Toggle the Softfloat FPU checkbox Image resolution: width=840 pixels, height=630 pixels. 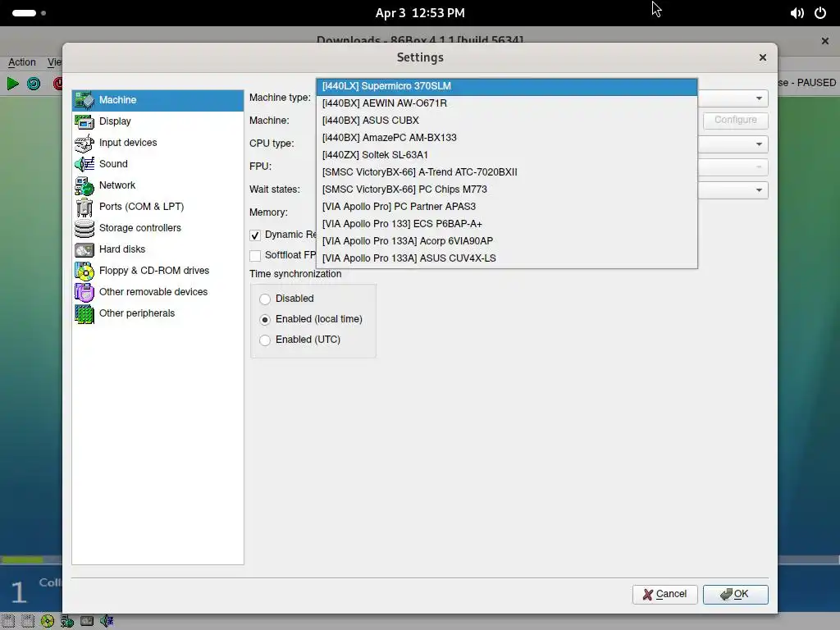click(255, 256)
